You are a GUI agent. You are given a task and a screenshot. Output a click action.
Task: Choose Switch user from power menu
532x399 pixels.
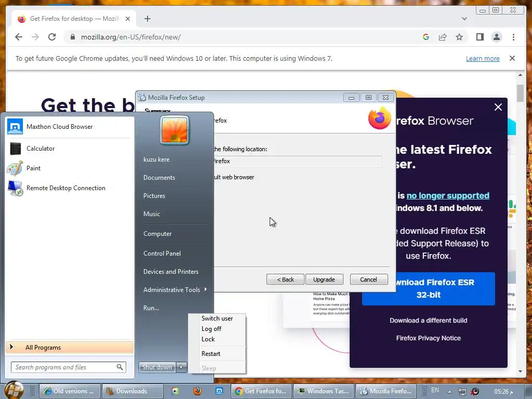pyautogui.click(x=217, y=318)
